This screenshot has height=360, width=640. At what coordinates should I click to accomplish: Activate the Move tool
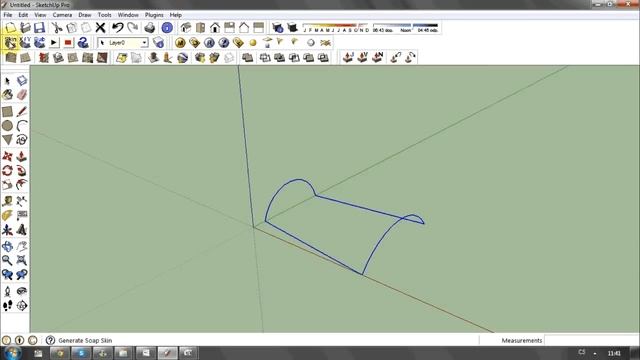tap(7, 156)
